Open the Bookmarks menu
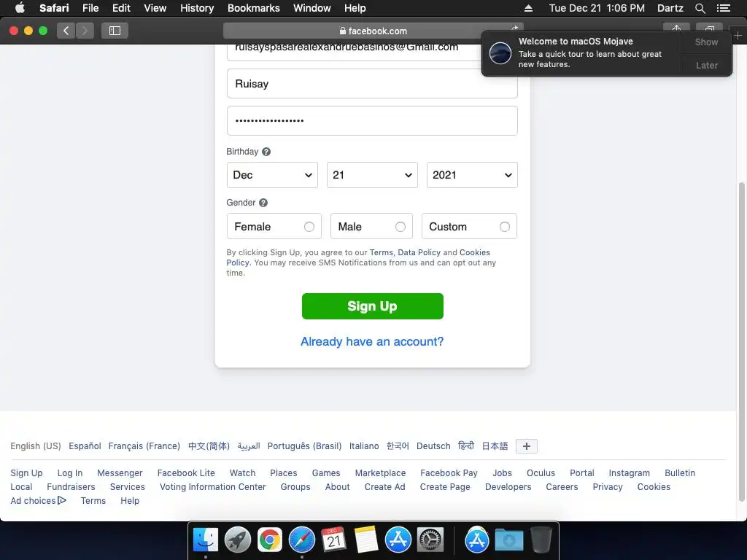The width and height of the screenshot is (747, 560). tap(253, 8)
